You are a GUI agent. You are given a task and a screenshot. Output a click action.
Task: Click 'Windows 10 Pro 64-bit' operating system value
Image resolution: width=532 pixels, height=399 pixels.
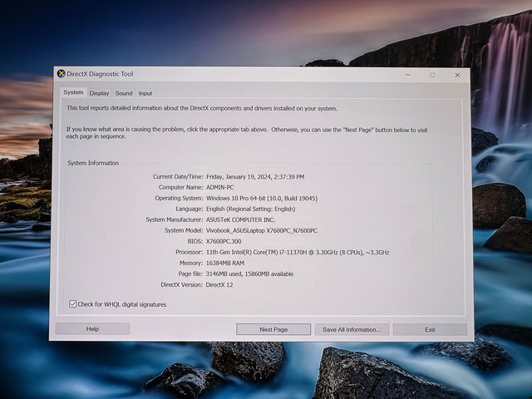[x=236, y=198]
